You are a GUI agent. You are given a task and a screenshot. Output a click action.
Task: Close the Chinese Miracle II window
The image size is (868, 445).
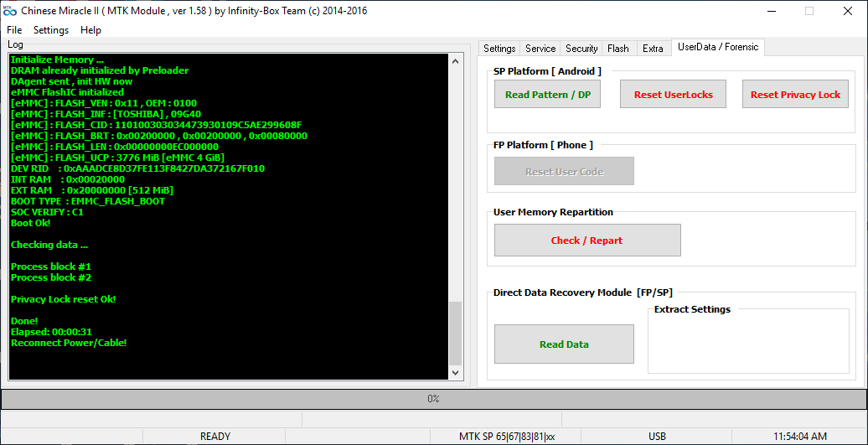847,11
